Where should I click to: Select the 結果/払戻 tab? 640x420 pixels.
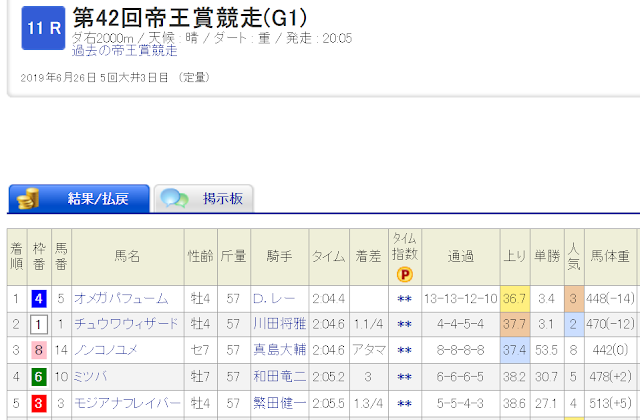point(79,198)
